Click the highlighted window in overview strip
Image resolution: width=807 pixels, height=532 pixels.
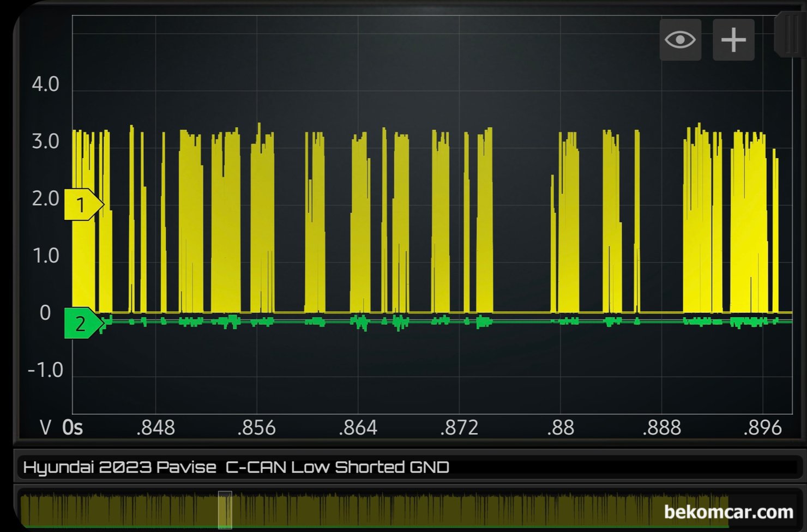pos(225,510)
